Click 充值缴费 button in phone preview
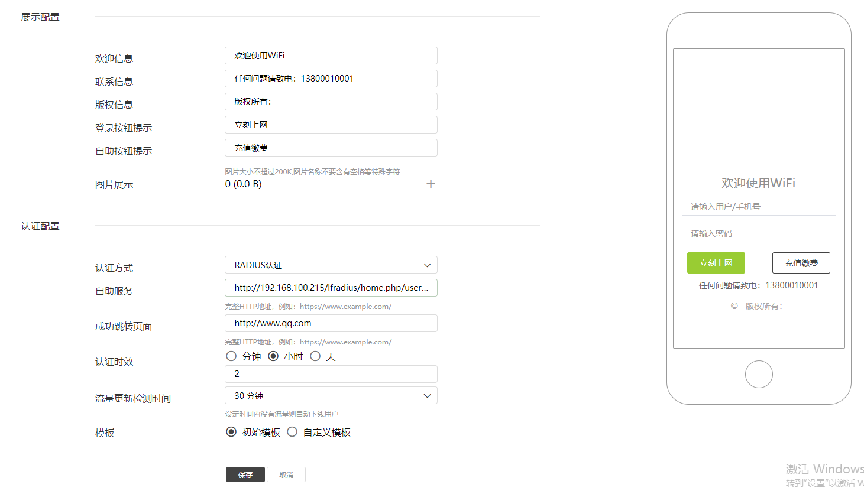The image size is (864, 504). (801, 263)
